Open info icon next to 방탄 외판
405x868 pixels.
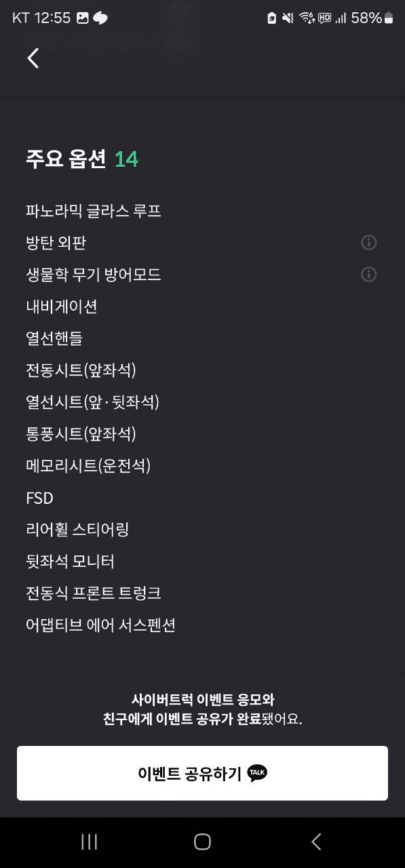368,243
